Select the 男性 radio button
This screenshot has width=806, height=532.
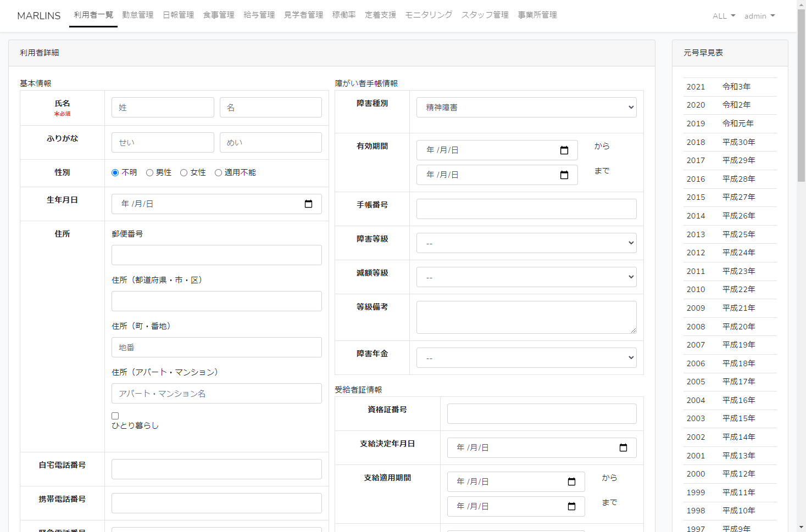pos(149,173)
